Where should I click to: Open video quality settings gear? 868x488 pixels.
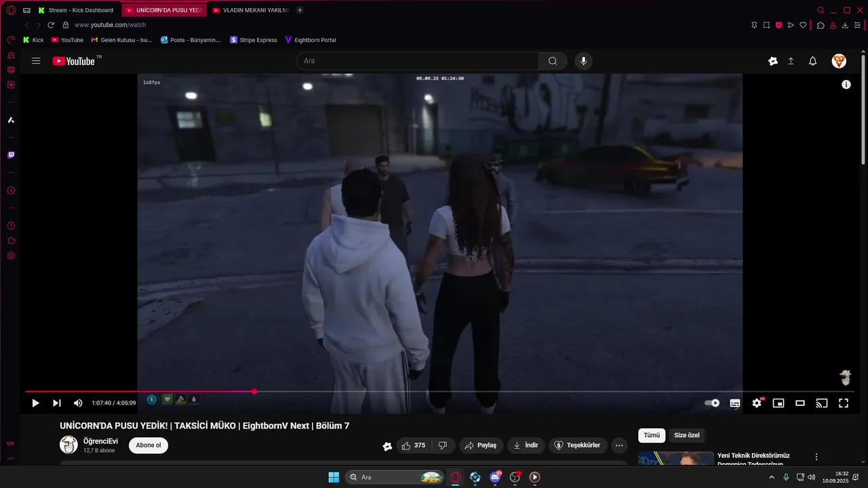click(757, 403)
